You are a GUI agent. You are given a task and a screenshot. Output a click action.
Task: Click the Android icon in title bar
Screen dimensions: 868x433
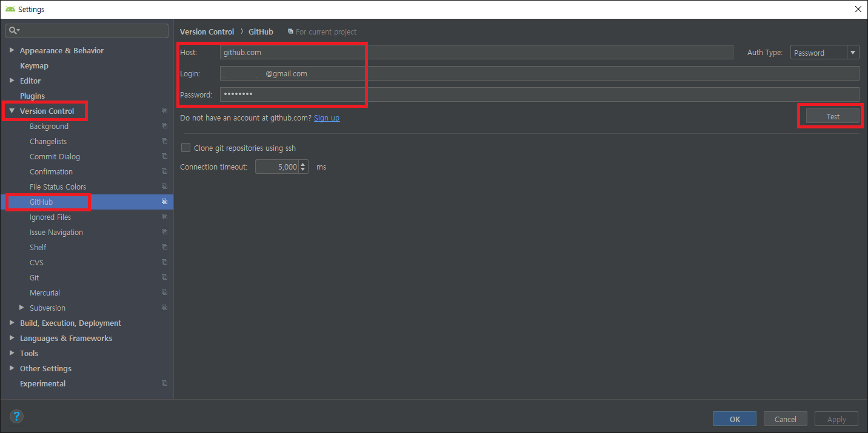point(10,9)
